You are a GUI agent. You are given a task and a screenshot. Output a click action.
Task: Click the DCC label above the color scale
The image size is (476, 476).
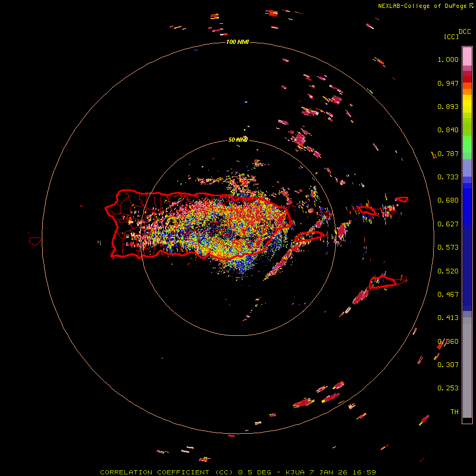click(465, 32)
